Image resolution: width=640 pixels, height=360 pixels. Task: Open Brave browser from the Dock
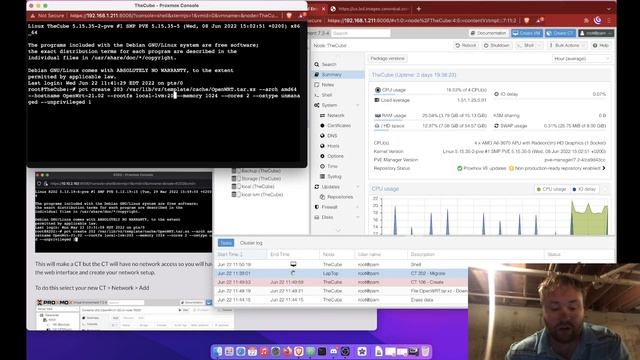pyautogui.click(x=299, y=351)
